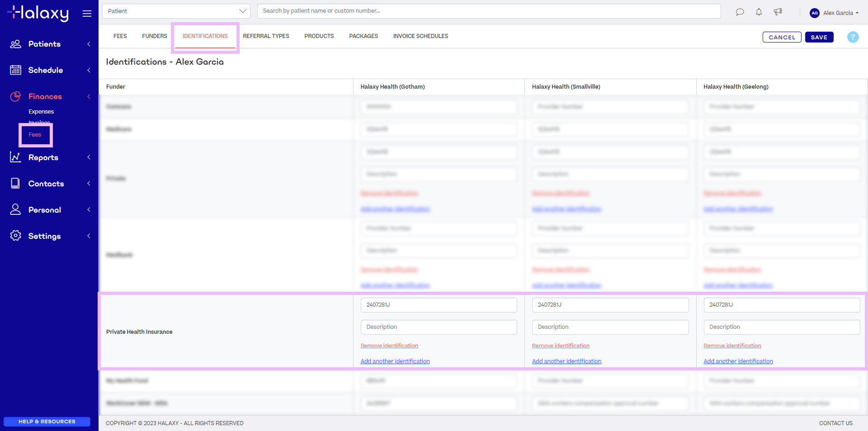This screenshot has width=868, height=431.
Task: Click the Patients sidebar icon
Action: [x=16, y=44]
